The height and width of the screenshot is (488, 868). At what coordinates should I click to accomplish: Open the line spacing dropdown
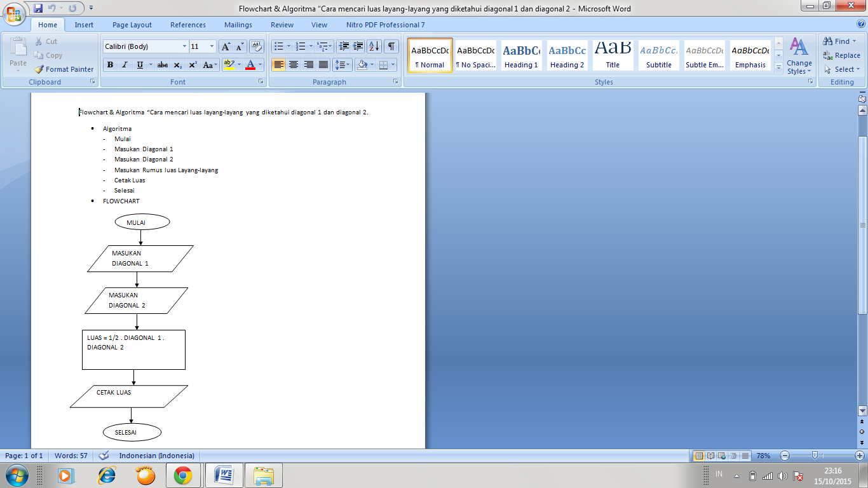click(343, 65)
